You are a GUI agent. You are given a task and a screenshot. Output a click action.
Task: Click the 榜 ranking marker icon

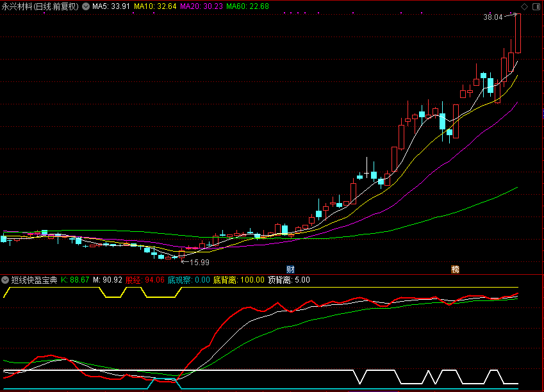point(456,268)
